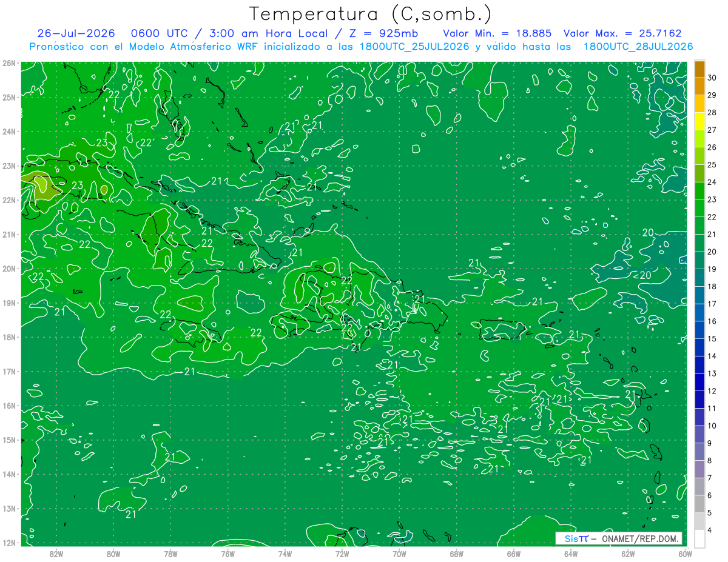Click the '74W' longitude label
This screenshot has width=728, height=562.
click(x=285, y=554)
